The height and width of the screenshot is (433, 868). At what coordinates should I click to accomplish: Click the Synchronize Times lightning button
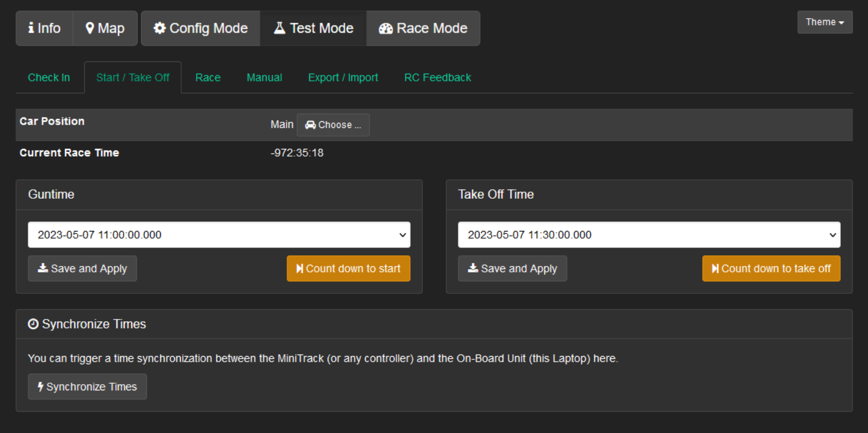tap(88, 386)
